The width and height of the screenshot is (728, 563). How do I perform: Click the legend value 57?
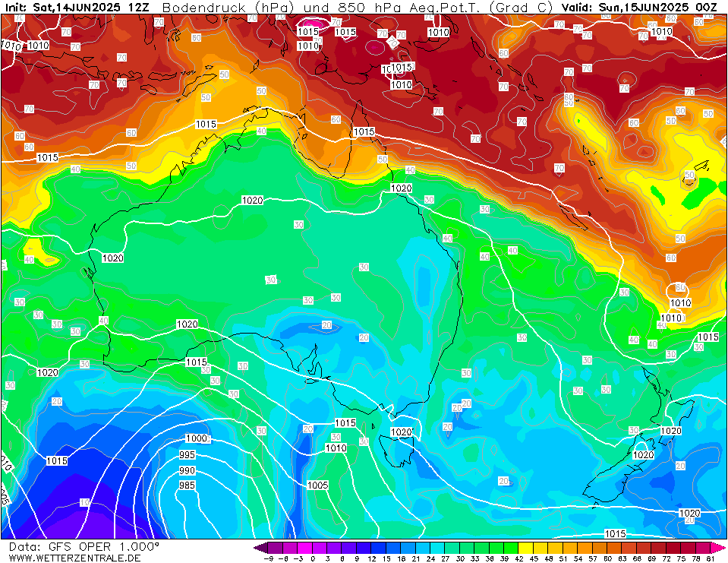593,558
